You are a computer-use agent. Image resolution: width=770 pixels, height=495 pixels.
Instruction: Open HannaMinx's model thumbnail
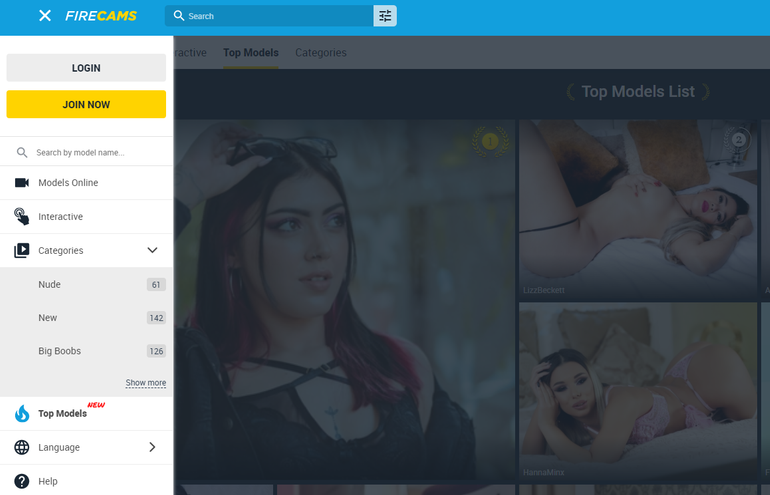point(638,391)
